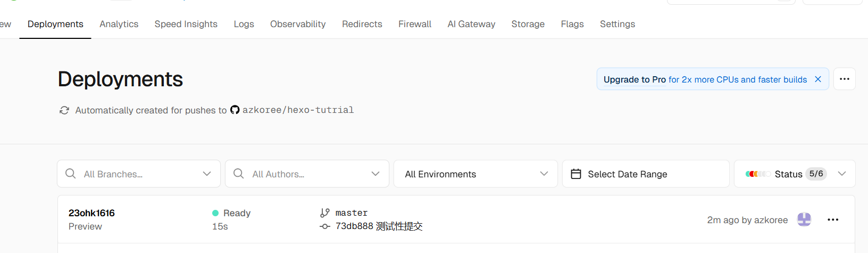Click the git branch icon beside master
This screenshot has width=868, height=253.
(x=325, y=213)
